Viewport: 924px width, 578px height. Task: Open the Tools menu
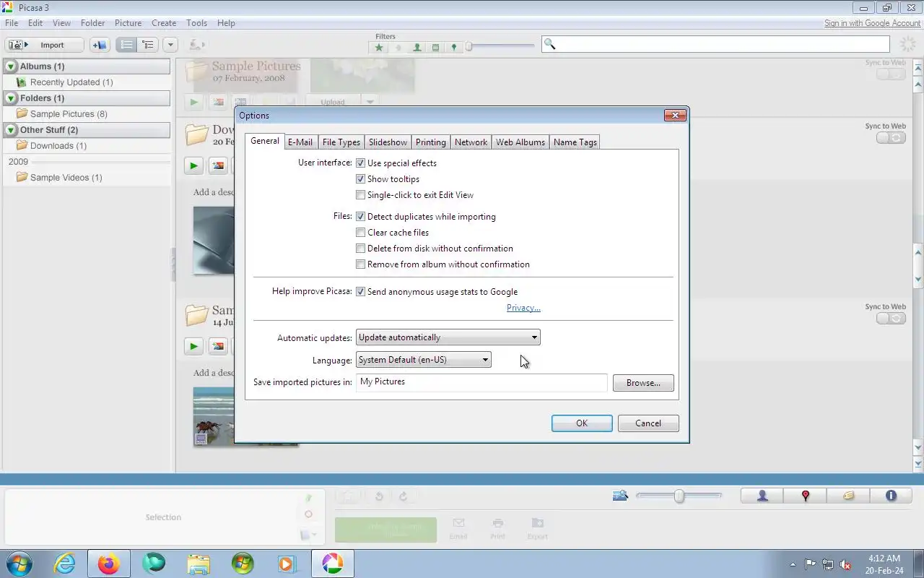coord(196,23)
